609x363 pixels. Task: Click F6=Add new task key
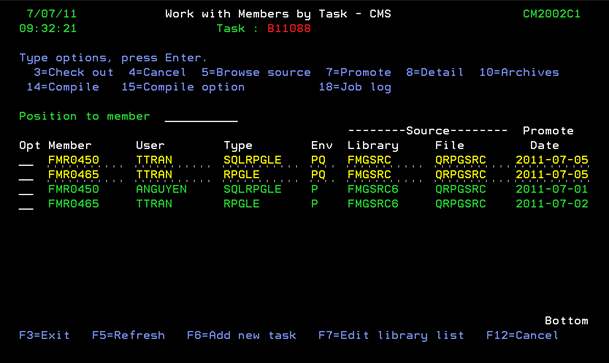[x=241, y=335]
